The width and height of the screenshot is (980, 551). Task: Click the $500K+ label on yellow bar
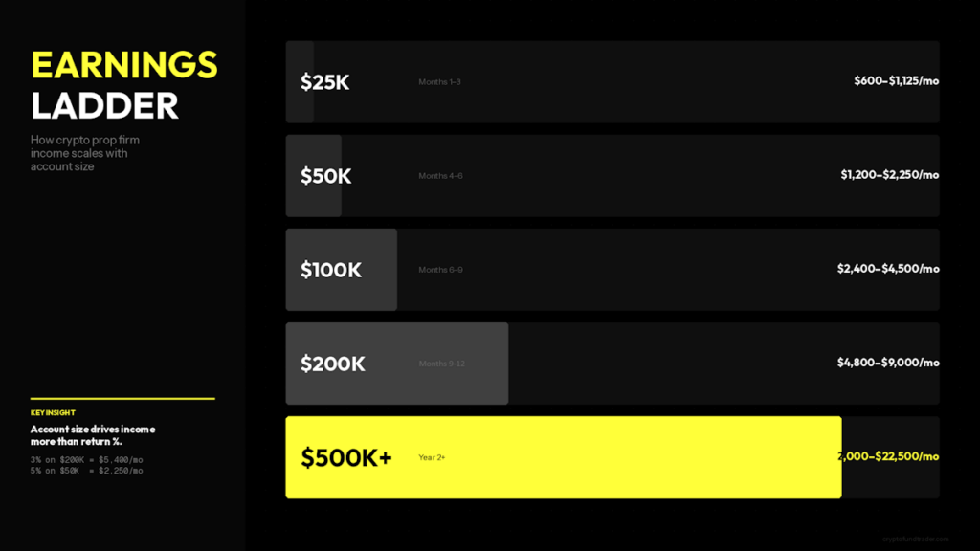[346, 458]
